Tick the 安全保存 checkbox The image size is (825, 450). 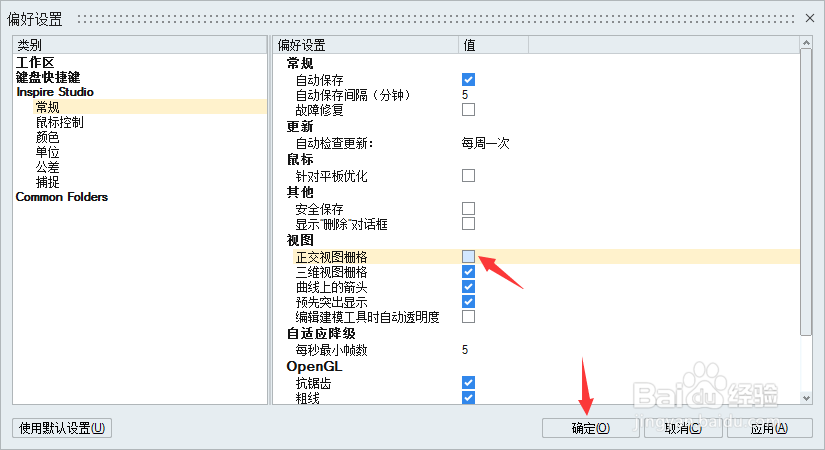click(x=468, y=208)
